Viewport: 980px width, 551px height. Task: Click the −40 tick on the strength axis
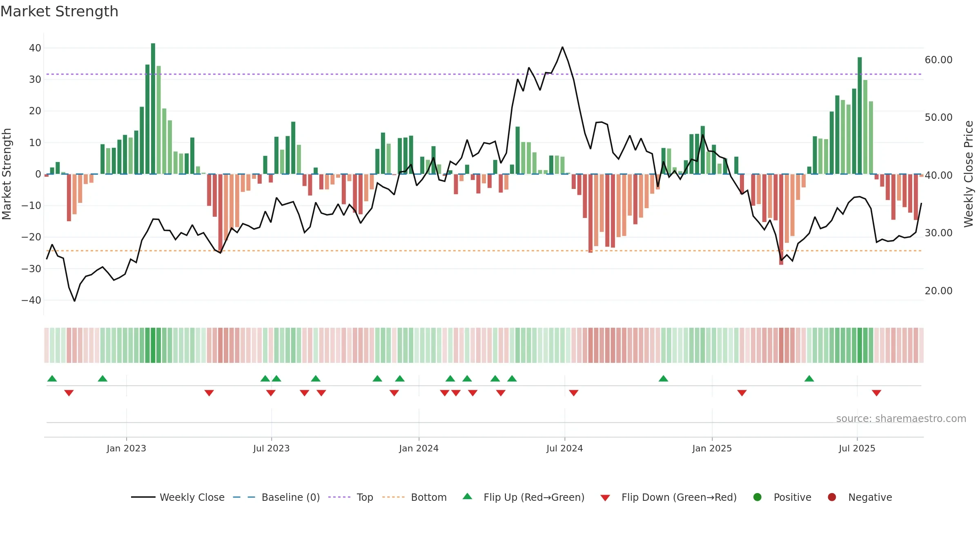[x=31, y=300]
